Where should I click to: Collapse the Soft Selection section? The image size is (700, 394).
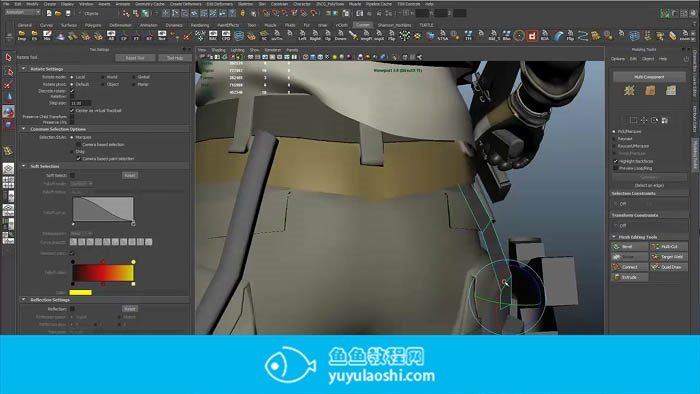pos(24,166)
